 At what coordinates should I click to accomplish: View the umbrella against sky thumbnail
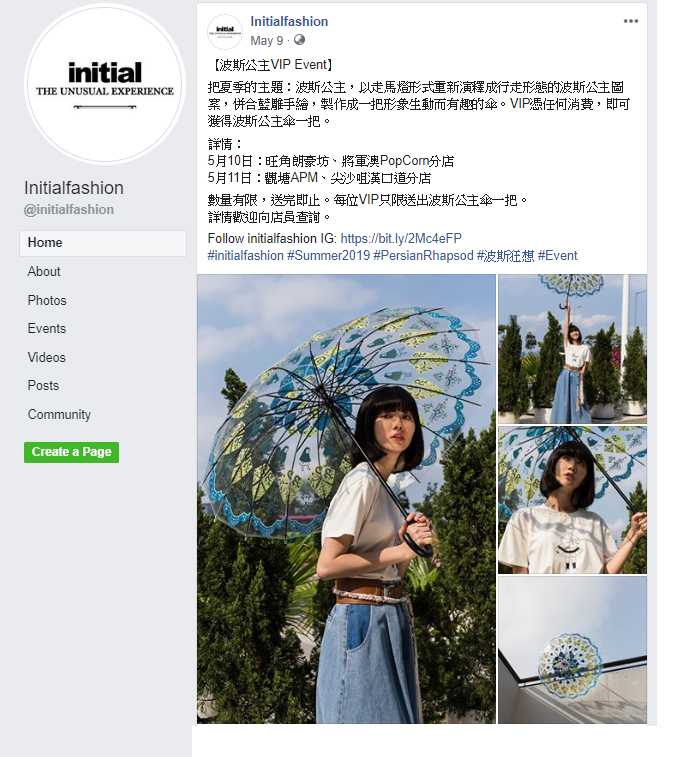pyautogui.click(x=572, y=650)
